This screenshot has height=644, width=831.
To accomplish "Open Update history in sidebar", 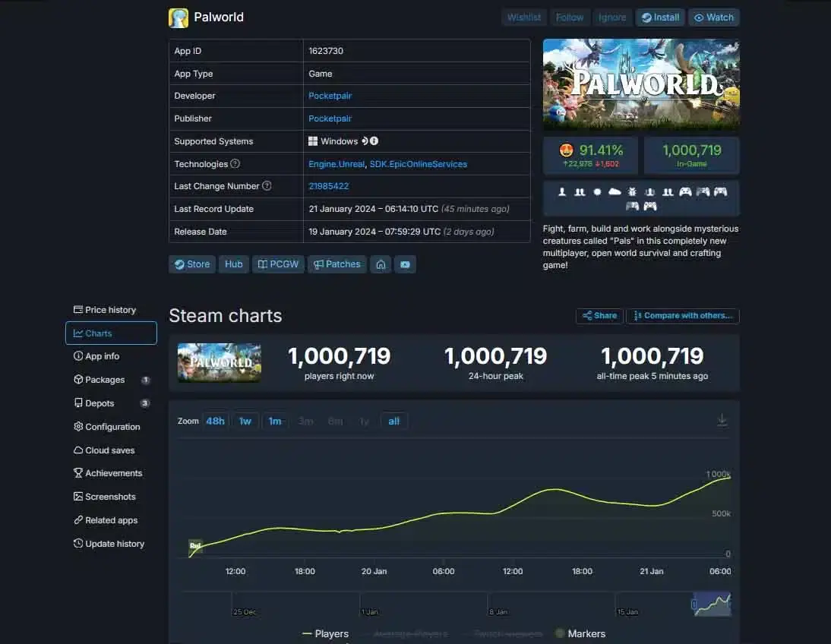I will 109,543.
